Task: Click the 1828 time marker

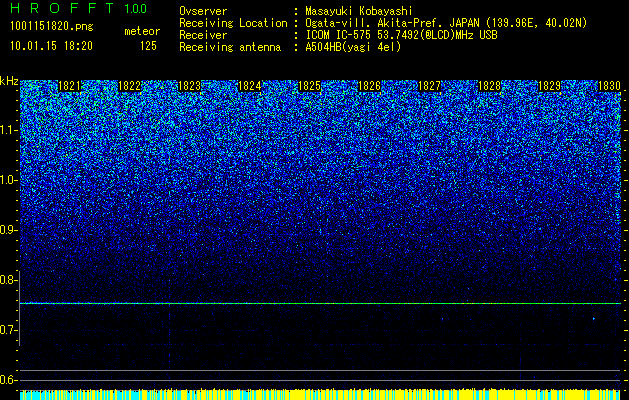Action: [489, 86]
